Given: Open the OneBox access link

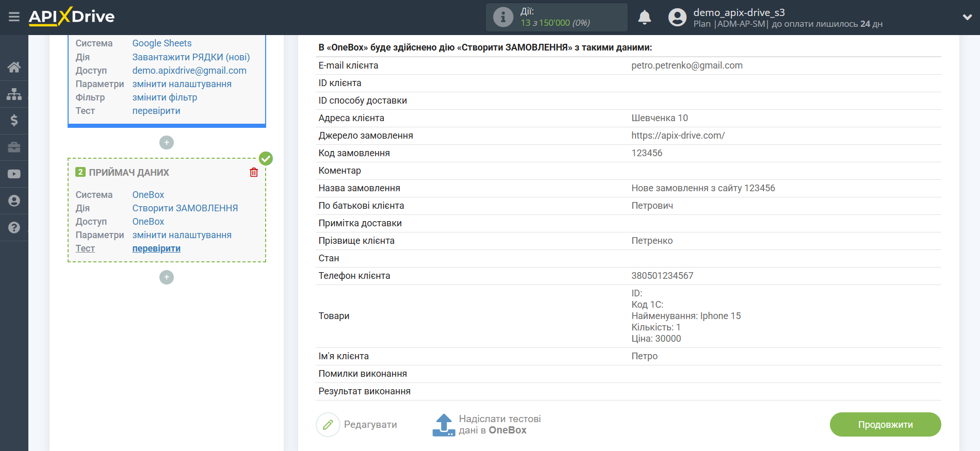Looking at the screenshot, I should (148, 222).
